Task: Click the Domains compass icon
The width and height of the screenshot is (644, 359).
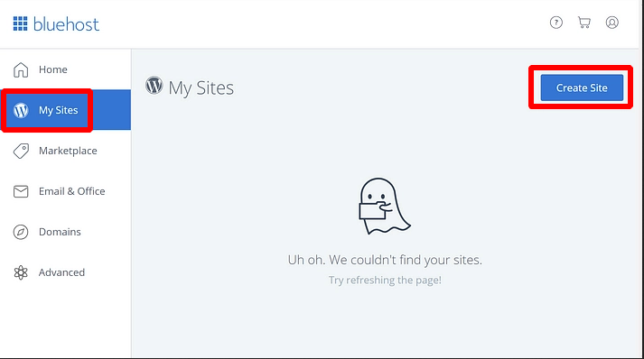Action: (x=21, y=232)
